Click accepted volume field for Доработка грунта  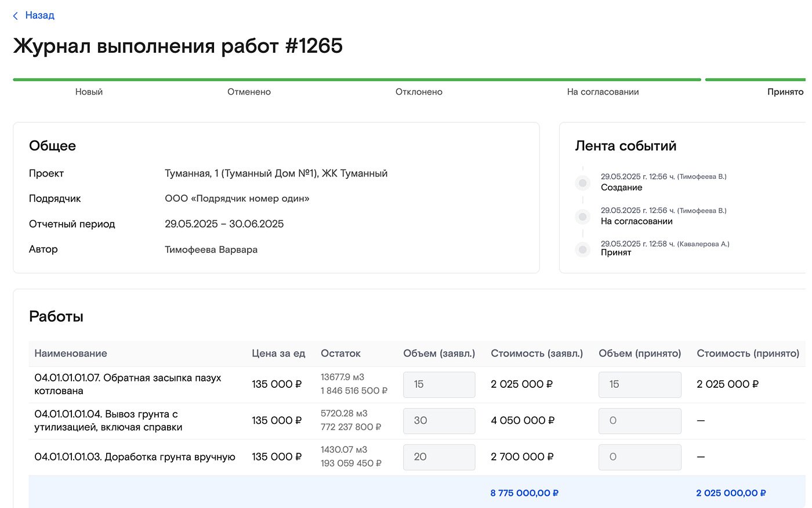tap(639, 457)
